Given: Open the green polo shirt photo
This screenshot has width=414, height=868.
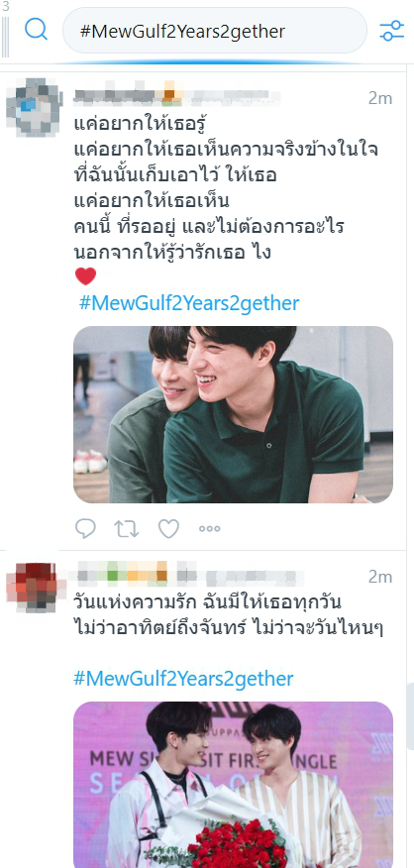Looking at the screenshot, I should coord(233,414).
